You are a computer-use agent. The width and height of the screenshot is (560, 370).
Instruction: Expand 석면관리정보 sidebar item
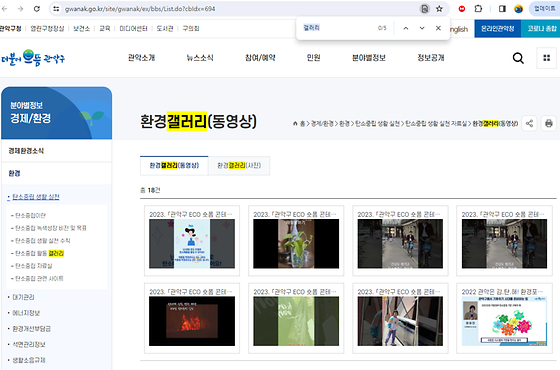pyautogui.click(x=29, y=345)
